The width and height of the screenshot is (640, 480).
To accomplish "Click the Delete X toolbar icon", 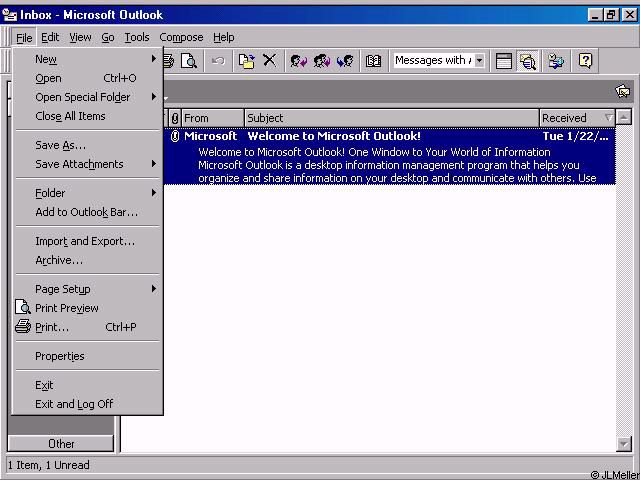I will 269,61.
